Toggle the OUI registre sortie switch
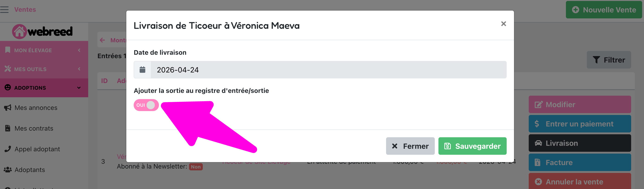Viewport: 644px width, 189px height. click(146, 105)
